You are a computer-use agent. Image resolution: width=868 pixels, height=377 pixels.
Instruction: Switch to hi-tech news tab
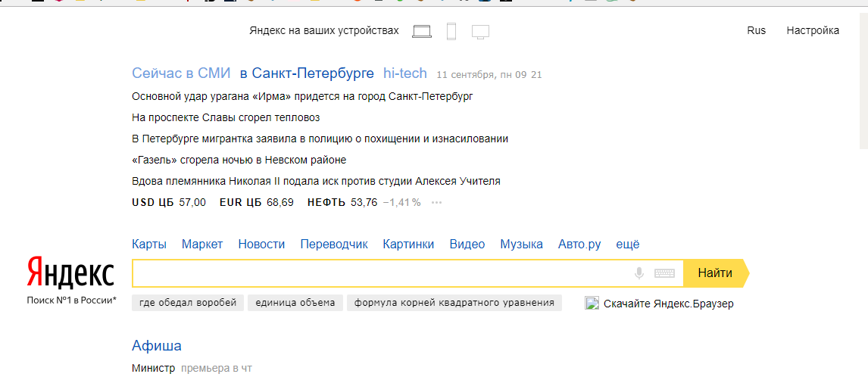(405, 73)
